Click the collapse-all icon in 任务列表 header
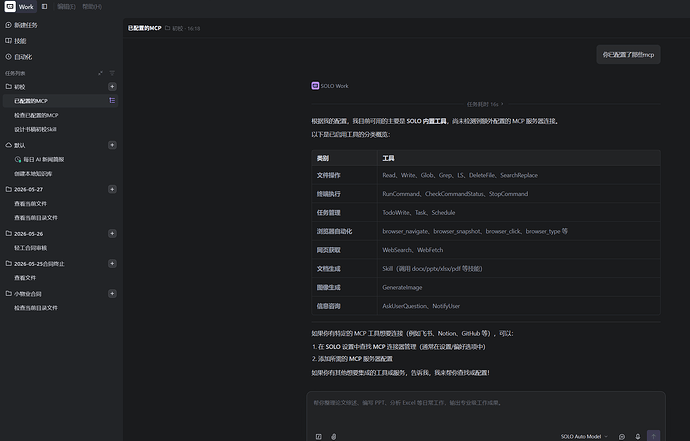This screenshot has width=690, height=441. tap(100, 73)
